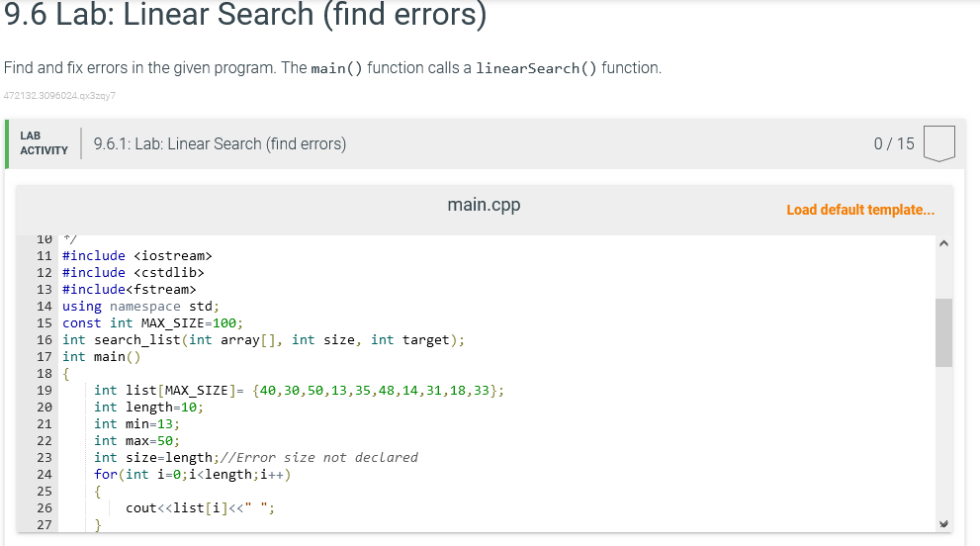Click the code editor scroll up arrow
The width and height of the screenshot is (980, 546).
coord(943,243)
